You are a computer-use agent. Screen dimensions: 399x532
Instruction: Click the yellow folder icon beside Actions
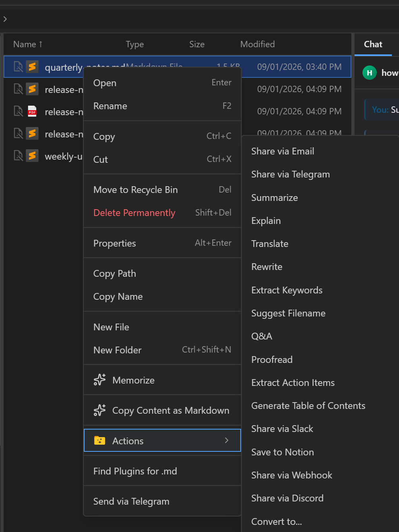pyautogui.click(x=100, y=440)
